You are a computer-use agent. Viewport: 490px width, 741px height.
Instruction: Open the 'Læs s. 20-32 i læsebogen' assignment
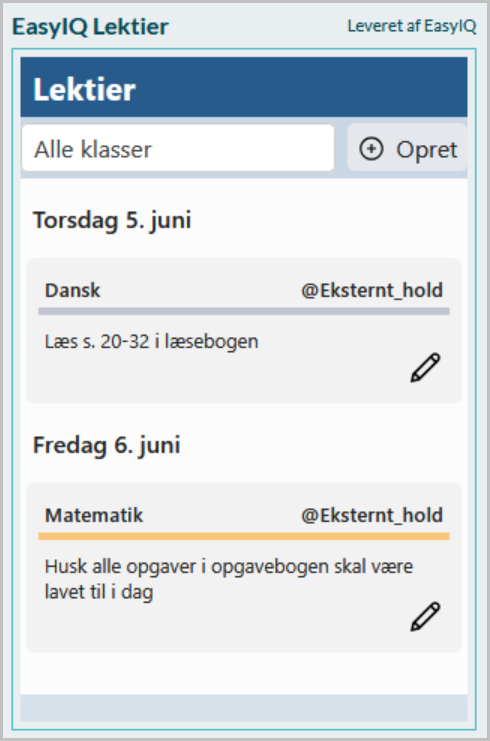click(151, 341)
